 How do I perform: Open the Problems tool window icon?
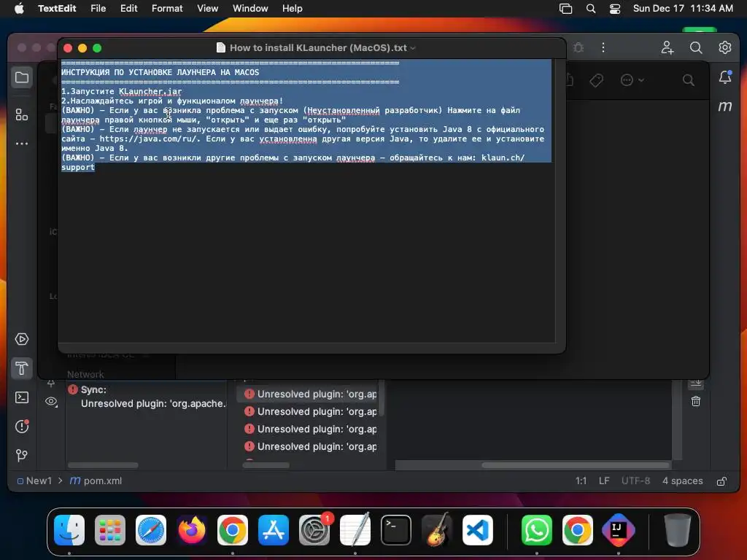click(22, 426)
